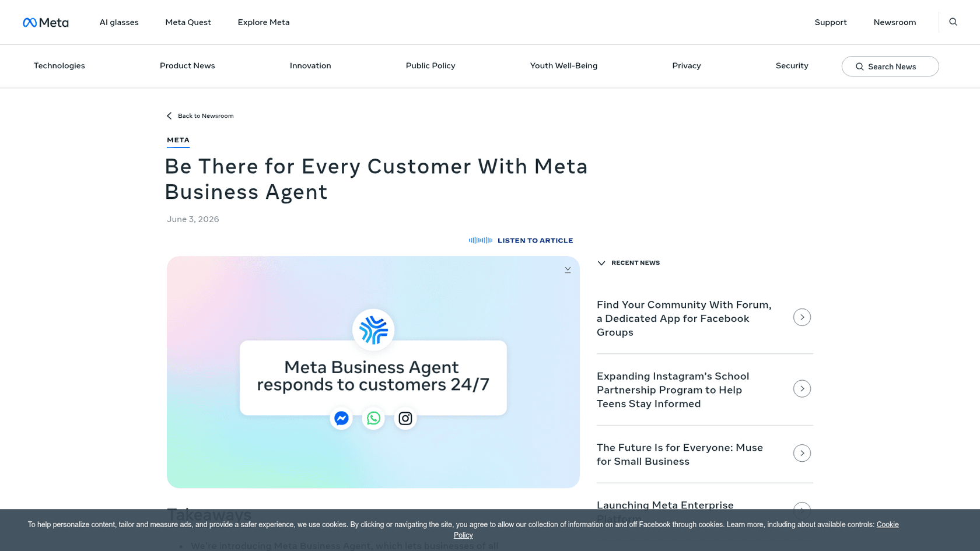
Task: Click the META category tag
Action: (x=178, y=140)
